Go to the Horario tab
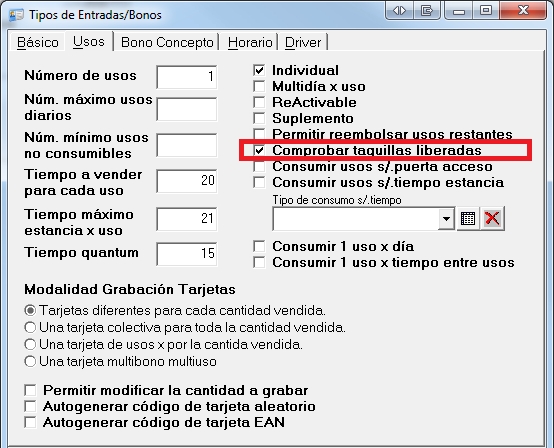The image size is (554, 448). click(x=250, y=42)
